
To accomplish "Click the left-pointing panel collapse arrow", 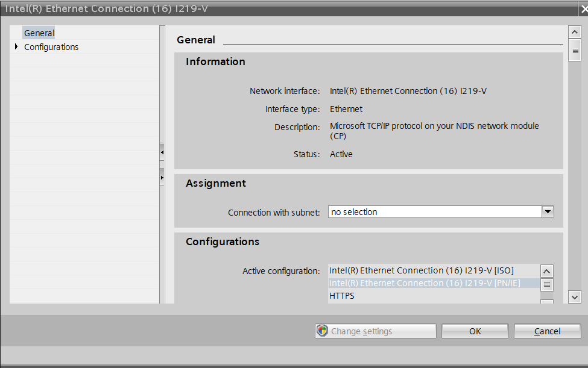I will pyautogui.click(x=162, y=153).
